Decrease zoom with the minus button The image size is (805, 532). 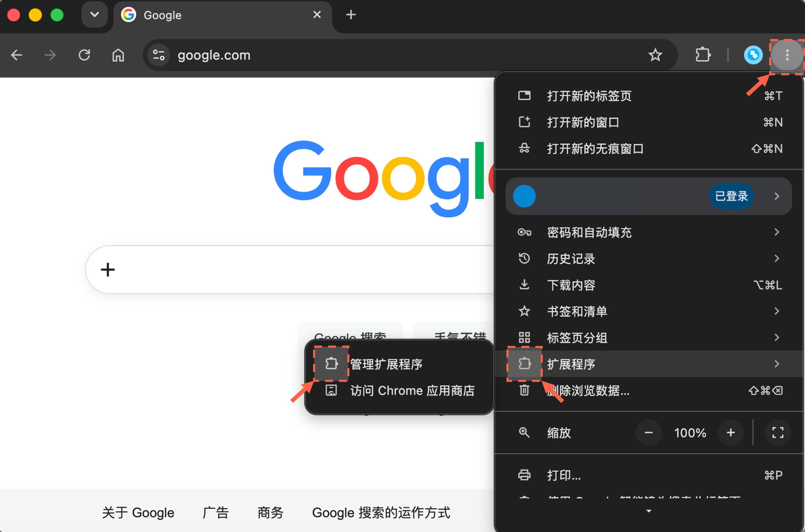[x=649, y=433]
